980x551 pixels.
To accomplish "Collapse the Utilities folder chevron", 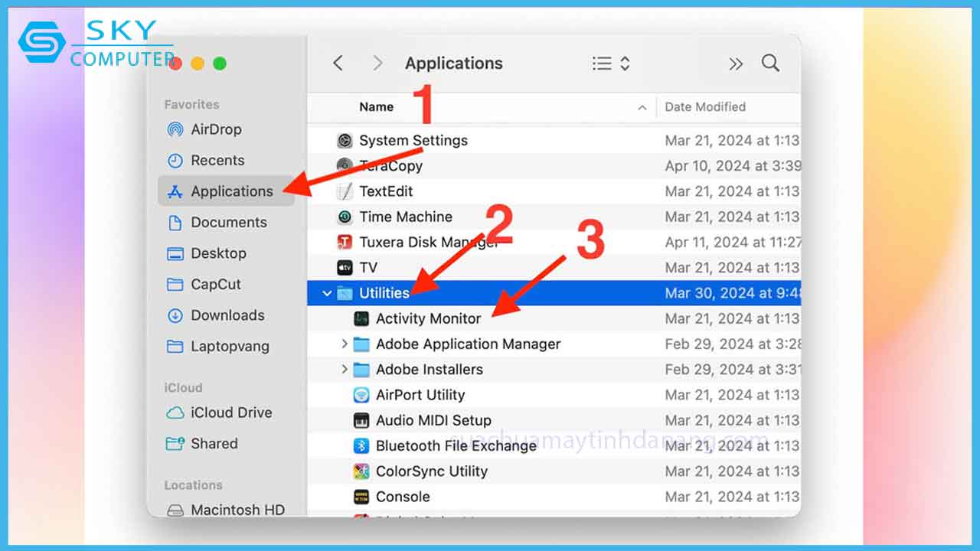I will coord(328,293).
